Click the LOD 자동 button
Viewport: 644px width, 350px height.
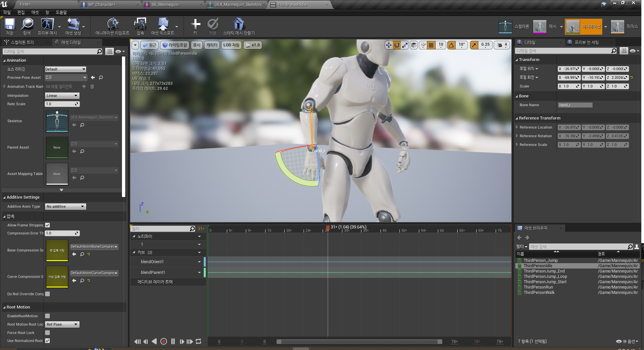click(231, 45)
